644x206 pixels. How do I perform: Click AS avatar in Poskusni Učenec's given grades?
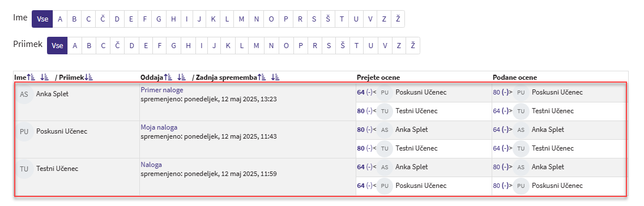coord(521,130)
